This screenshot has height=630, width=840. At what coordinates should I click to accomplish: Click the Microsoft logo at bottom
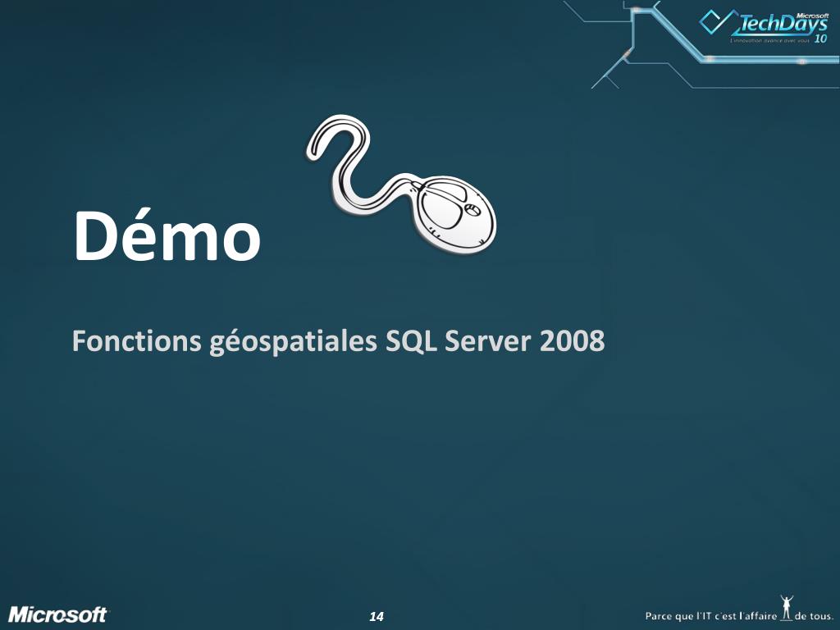coord(58,615)
